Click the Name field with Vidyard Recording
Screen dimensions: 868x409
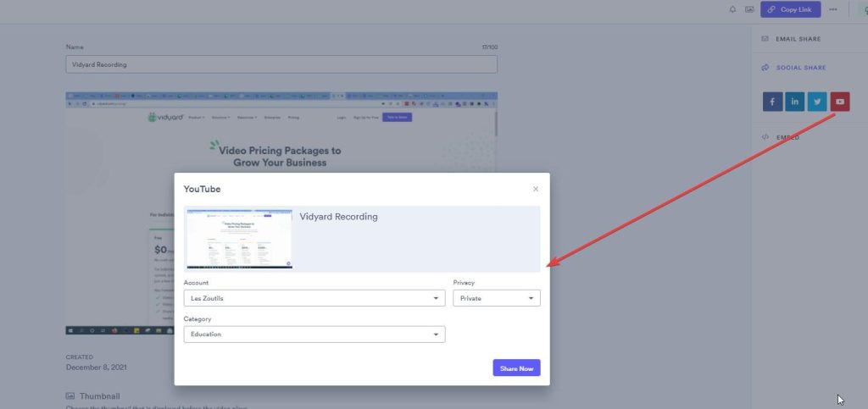(281, 64)
